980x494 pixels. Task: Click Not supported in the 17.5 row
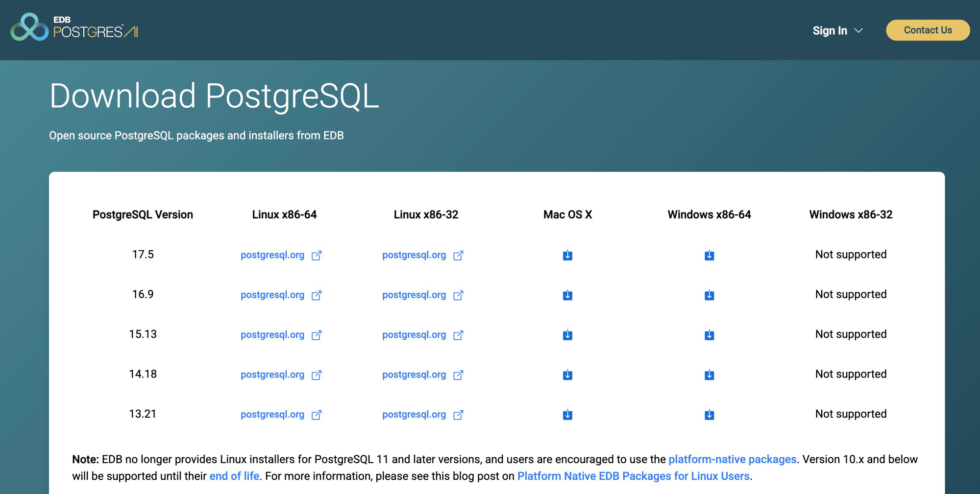[851, 255]
